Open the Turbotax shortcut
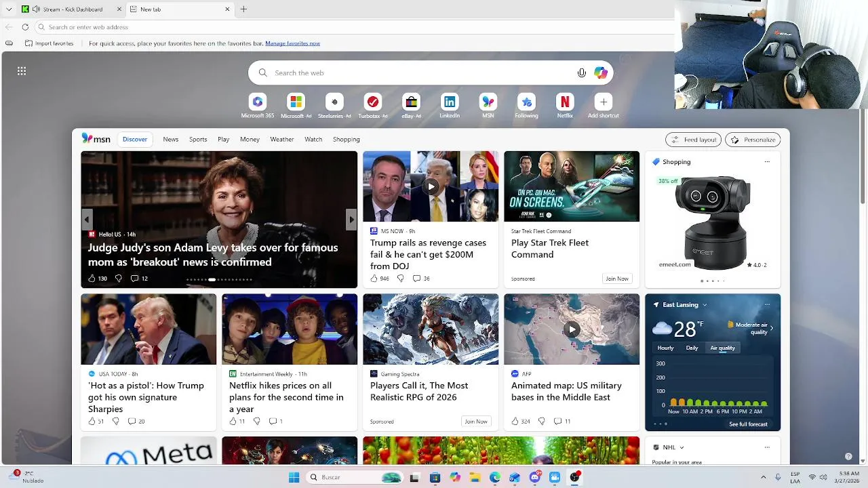This screenshot has width=868, height=488. coord(372,102)
